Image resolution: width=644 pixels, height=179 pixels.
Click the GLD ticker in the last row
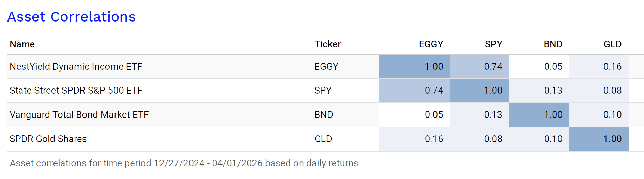point(323,139)
